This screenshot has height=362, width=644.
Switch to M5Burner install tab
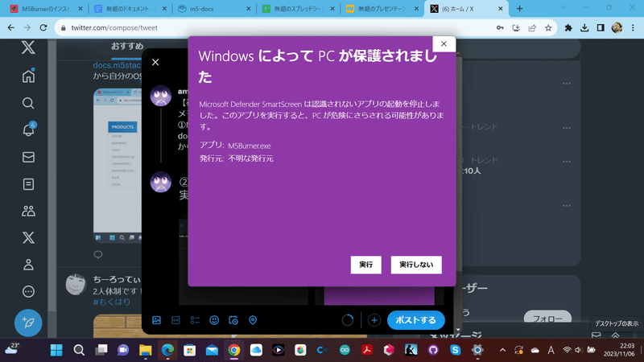45,9
